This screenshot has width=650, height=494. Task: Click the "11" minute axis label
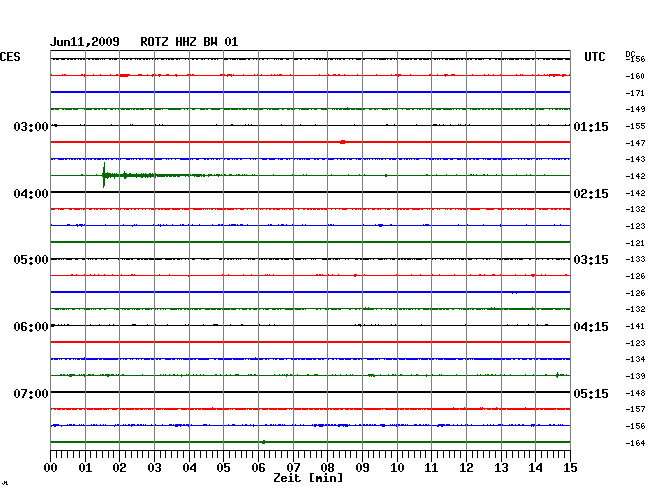(431, 468)
